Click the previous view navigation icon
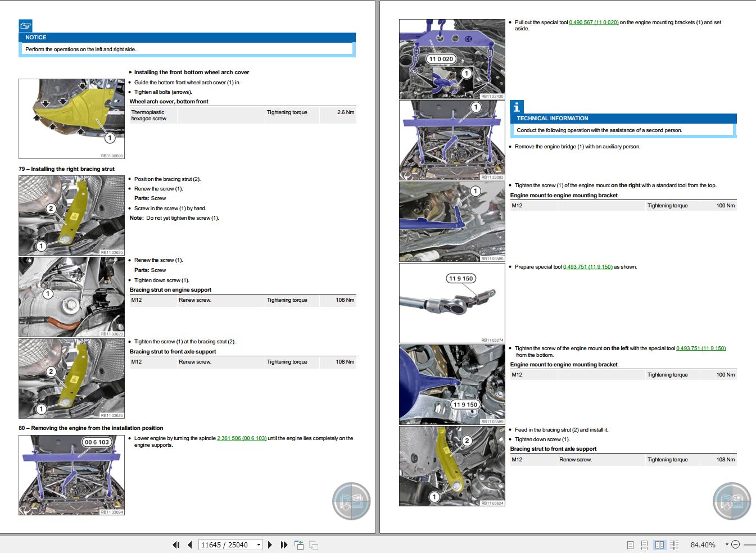The image size is (756, 553). click(x=299, y=545)
